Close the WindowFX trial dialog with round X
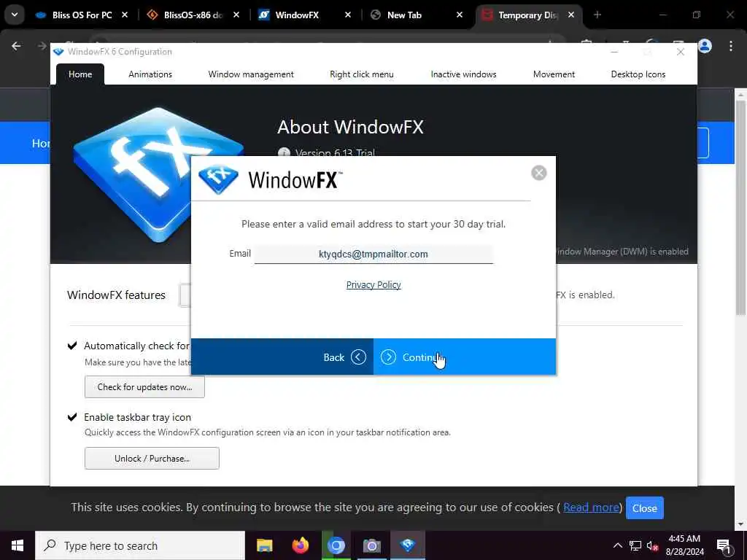Viewport: 747px width, 560px height. tap(539, 173)
